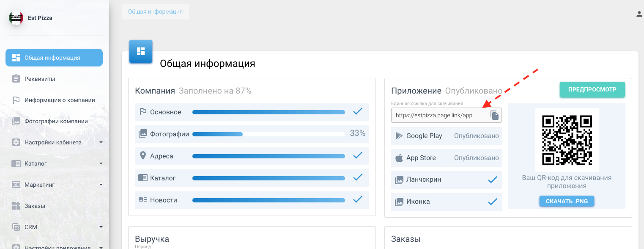This screenshot has width=644, height=249.
Task: Click the Est Pizza logo avatar
Action: 16,18
